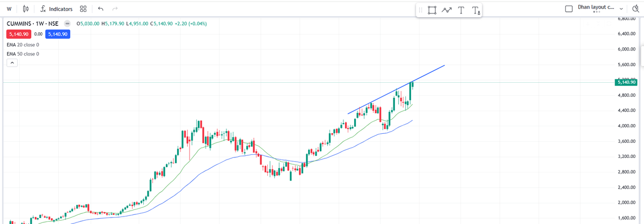The image size is (644, 224).
Task: Select the Text drawing tool
Action: point(461,10)
